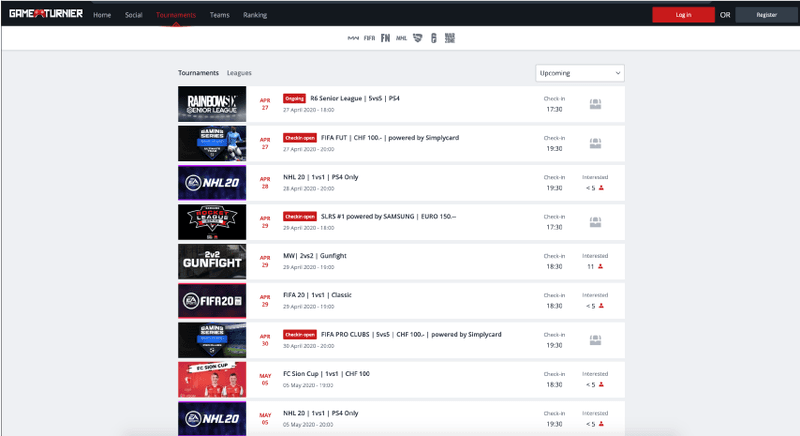Open FIFA FUT CHF 100 Simplycard tournament
Viewport: 800px width, 436px height.
390,138
